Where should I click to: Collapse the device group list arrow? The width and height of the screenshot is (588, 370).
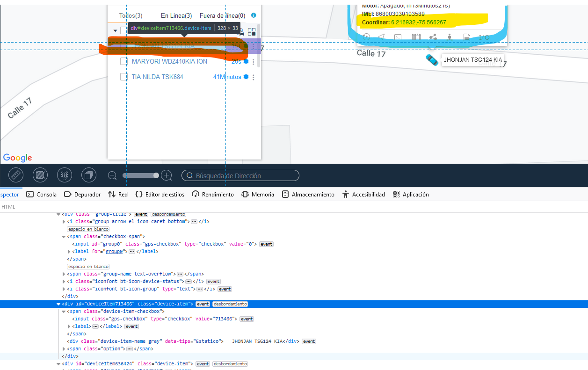[116, 31]
